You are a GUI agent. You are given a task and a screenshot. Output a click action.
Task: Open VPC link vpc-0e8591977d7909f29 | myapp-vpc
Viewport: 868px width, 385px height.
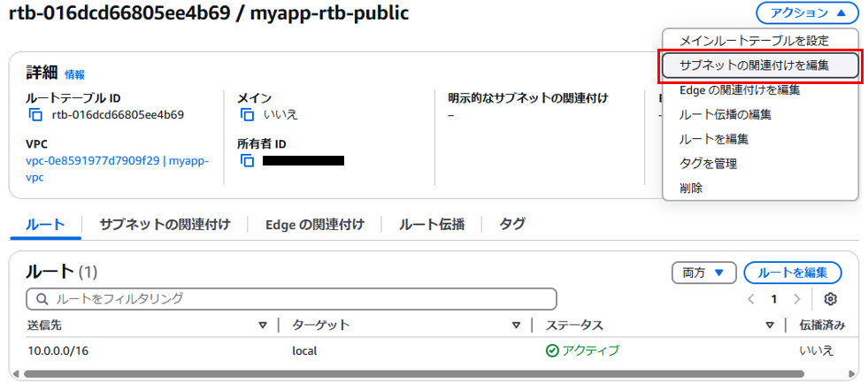pyautogui.click(x=118, y=169)
